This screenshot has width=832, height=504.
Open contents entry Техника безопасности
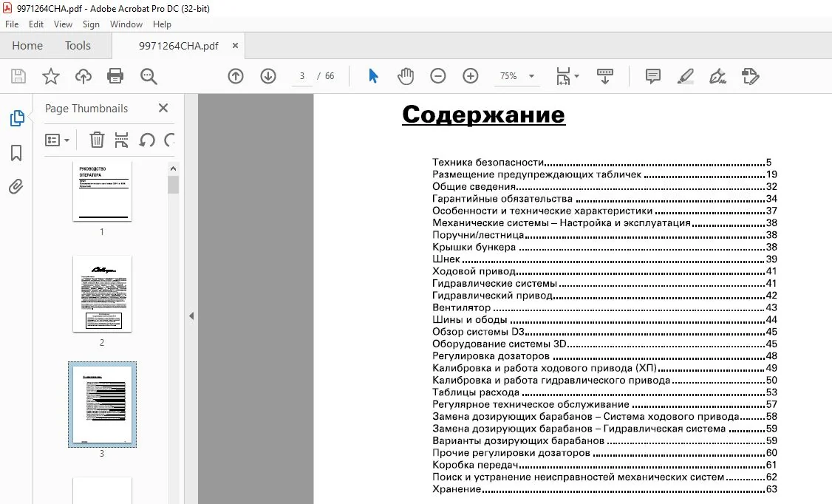click(601, 163)
